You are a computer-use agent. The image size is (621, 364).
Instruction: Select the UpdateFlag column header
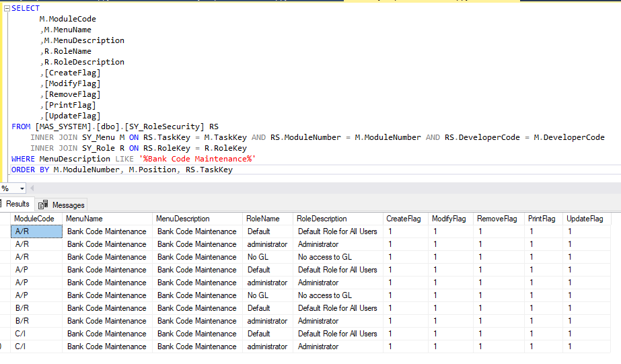coord(587,219)
